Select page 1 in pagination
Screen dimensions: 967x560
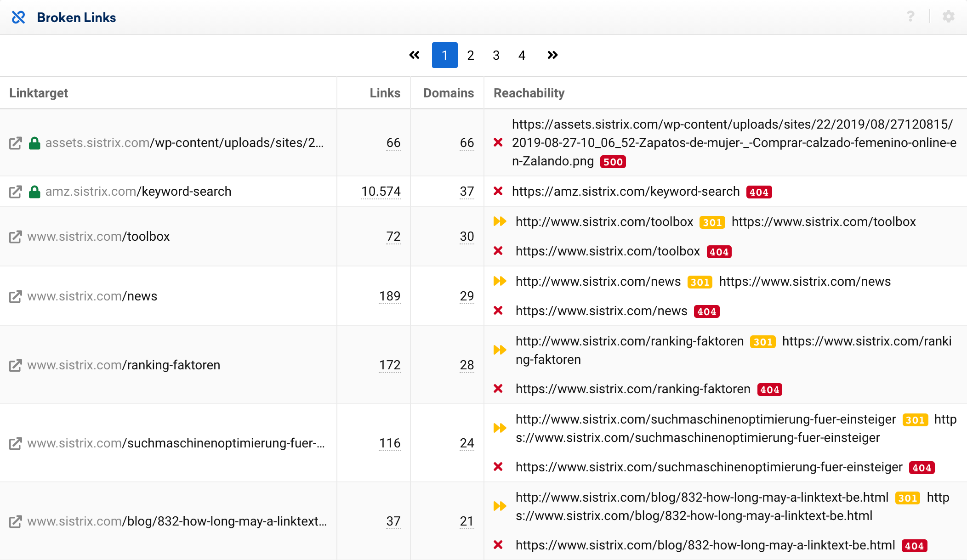point(444,55)
